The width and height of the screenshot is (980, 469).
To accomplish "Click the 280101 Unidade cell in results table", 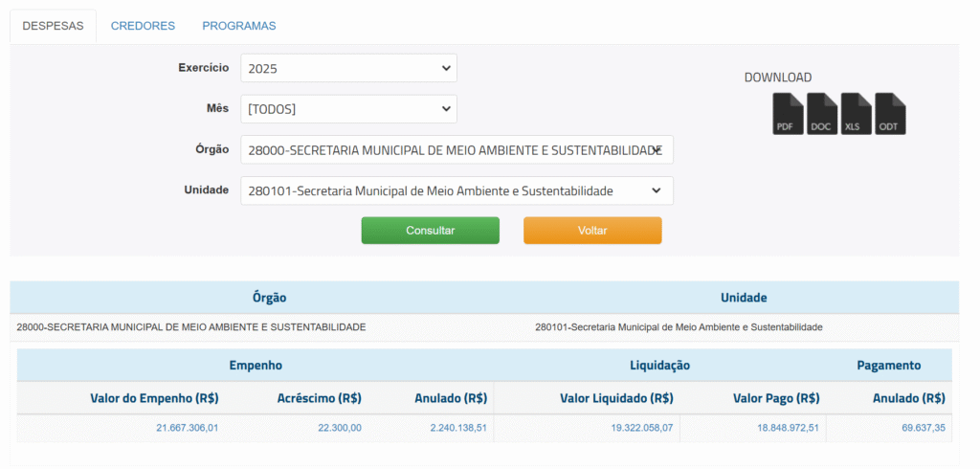I will tap(679, 327).
